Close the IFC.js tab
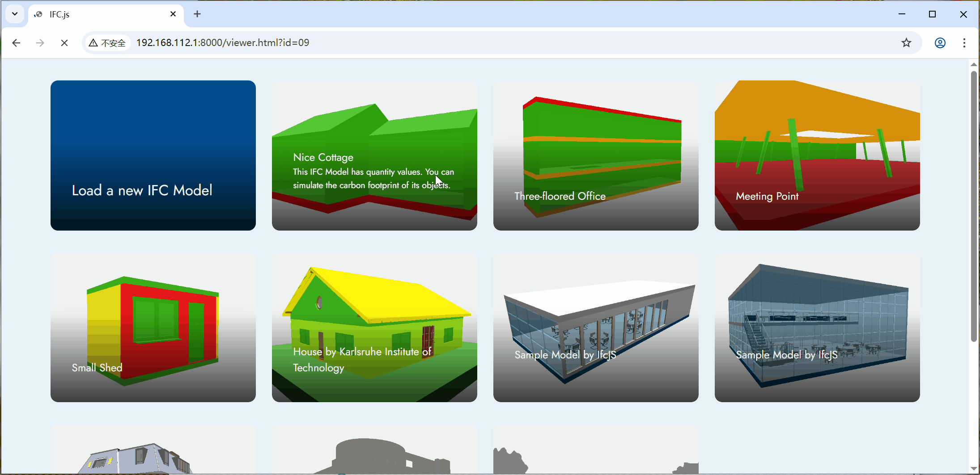Viewport: 980px width, 475px height. (x=173, y=14)
